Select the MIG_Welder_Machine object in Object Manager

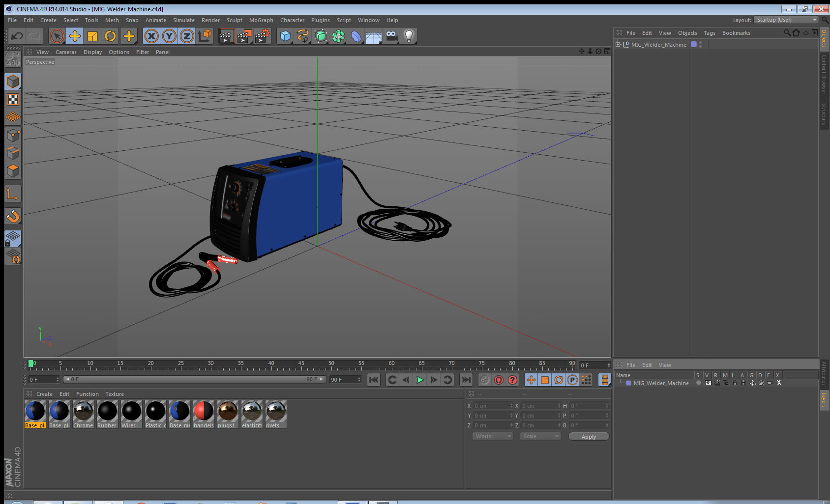pos(658,45)
